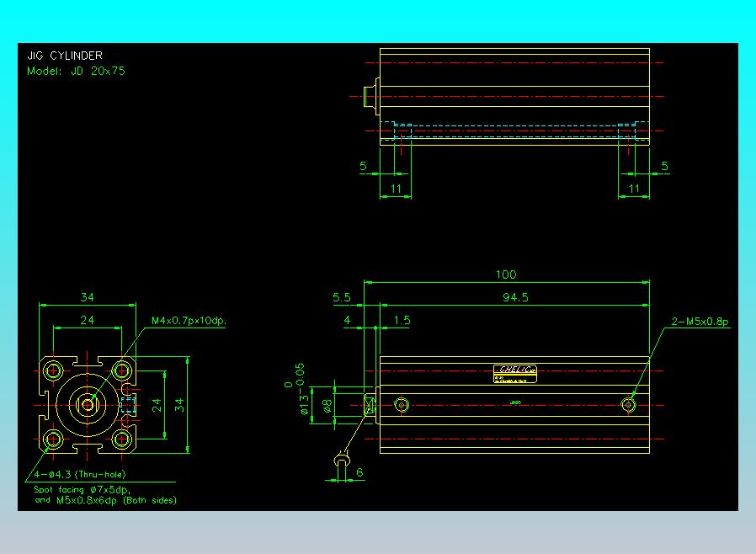Click the "4" dimension beside 1.5
Viewport: 756px width, 554px height.
tap(347, 320)
